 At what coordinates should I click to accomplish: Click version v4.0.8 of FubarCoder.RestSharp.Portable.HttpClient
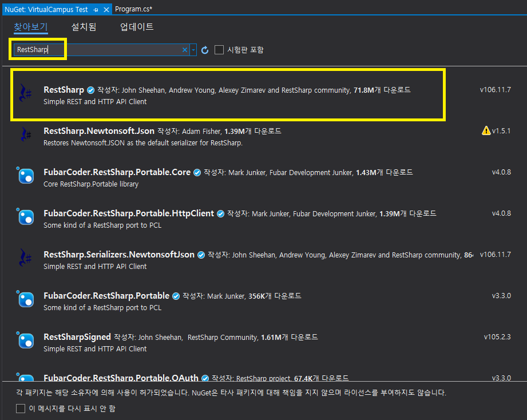pyautogui.click(x=501, y=213)
